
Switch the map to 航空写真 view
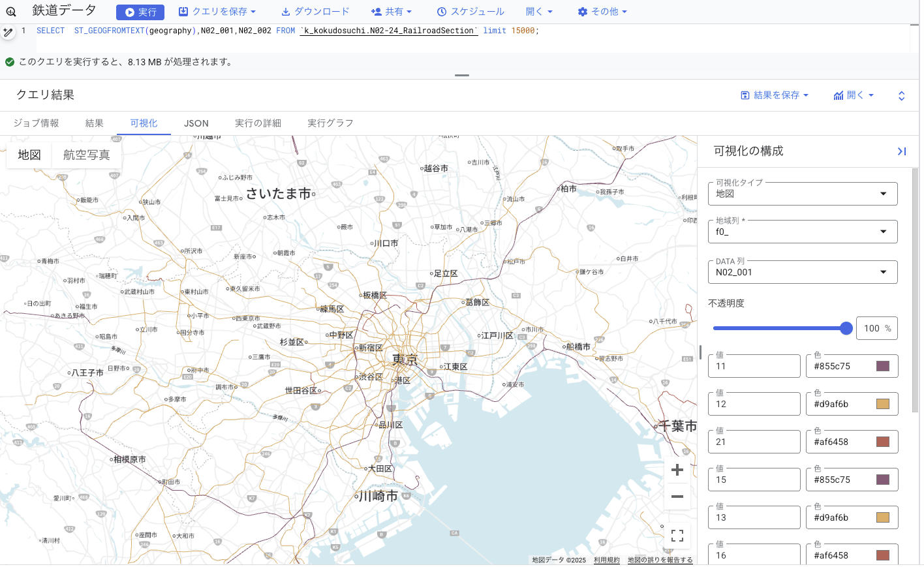[x=87, y=155]
